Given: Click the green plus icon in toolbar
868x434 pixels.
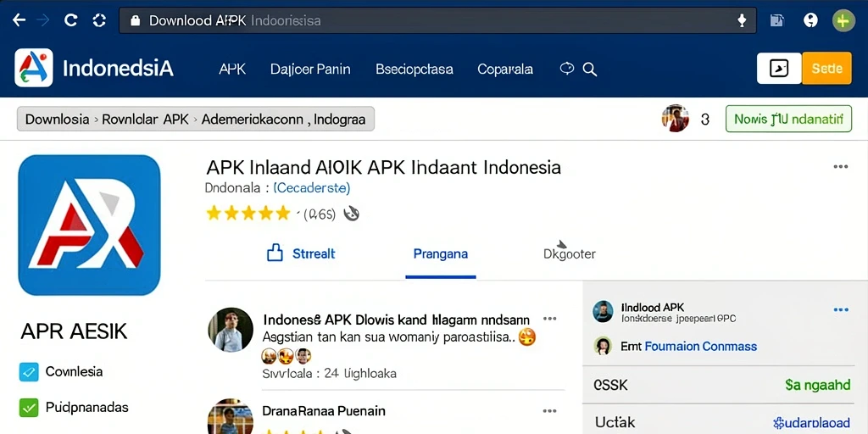Looking at the screenshot, I should coord(843,21).
